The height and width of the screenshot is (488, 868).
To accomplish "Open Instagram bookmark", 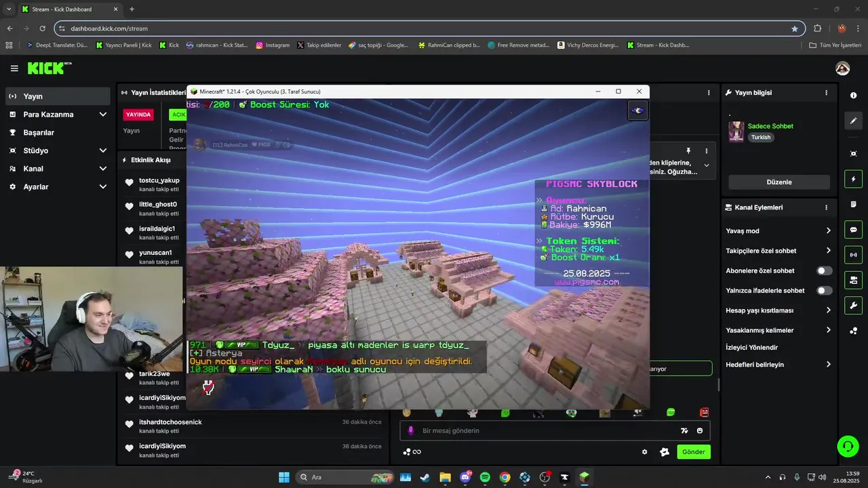I will point(273,45).
